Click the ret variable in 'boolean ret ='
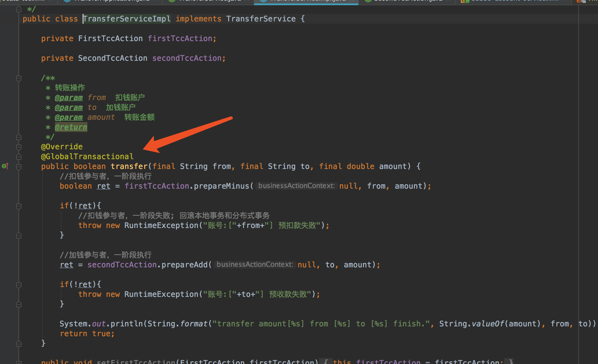 pos(103,186)
